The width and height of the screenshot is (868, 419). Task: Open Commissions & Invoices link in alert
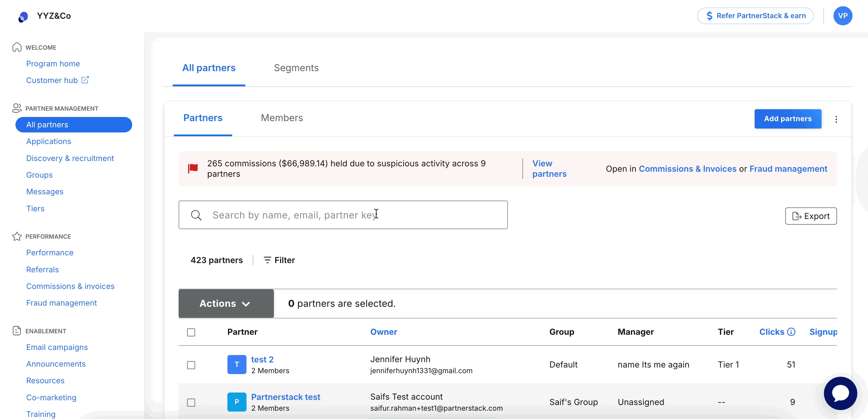coord(687,169)
